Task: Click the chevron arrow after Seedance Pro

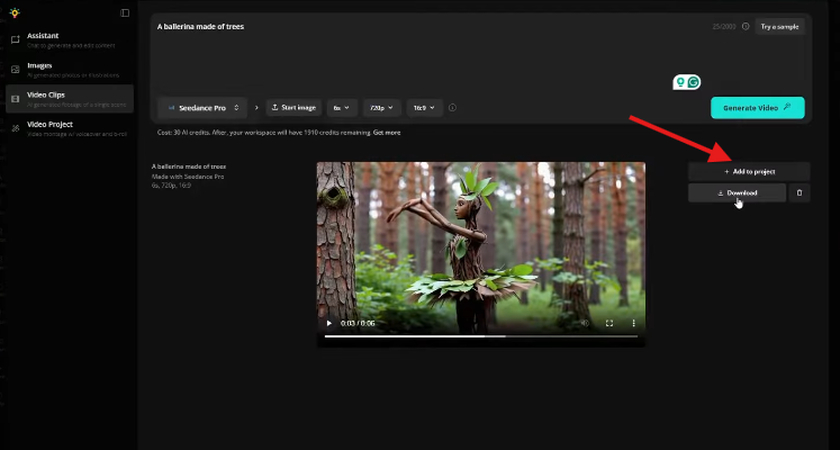Action: point(256,108)
